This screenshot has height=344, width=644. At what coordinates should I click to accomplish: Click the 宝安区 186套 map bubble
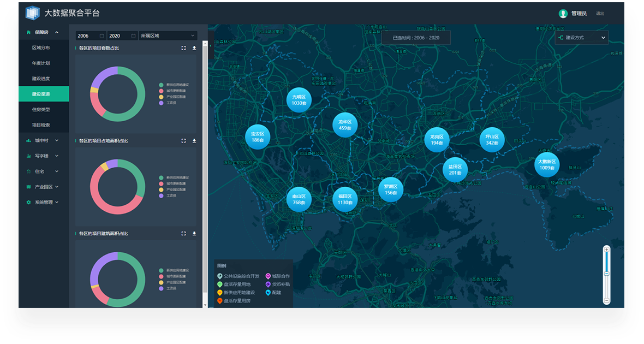pyautogui.click(x=258, y=137)
